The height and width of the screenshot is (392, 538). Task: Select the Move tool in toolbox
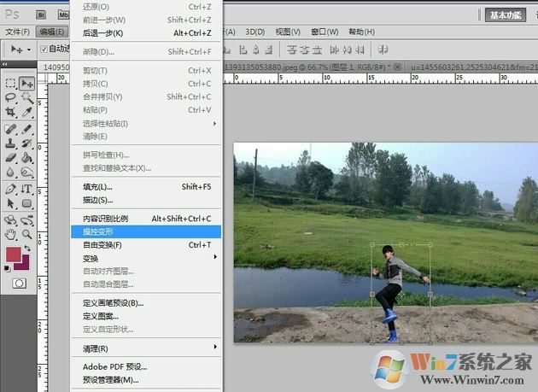tap(27, 83)
